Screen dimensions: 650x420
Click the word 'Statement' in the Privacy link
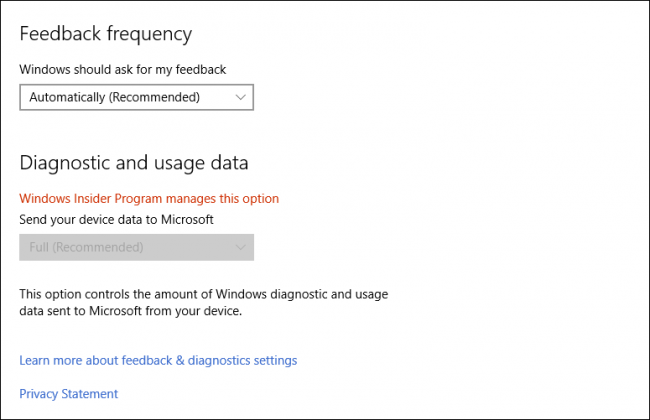click(91, 394)
